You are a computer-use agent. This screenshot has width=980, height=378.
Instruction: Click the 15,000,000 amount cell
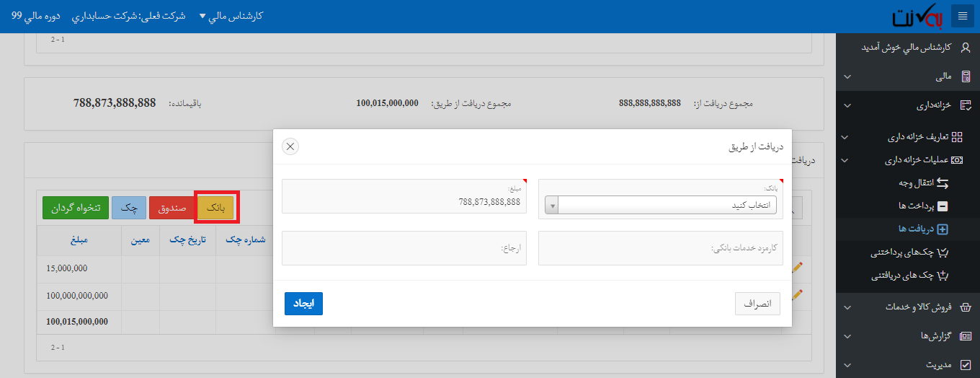pos(79,268)
